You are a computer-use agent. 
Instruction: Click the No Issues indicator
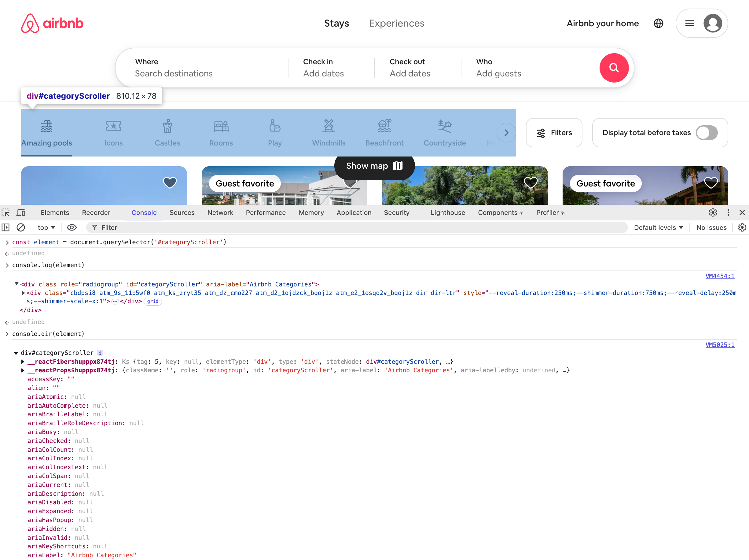click(711, 227)
